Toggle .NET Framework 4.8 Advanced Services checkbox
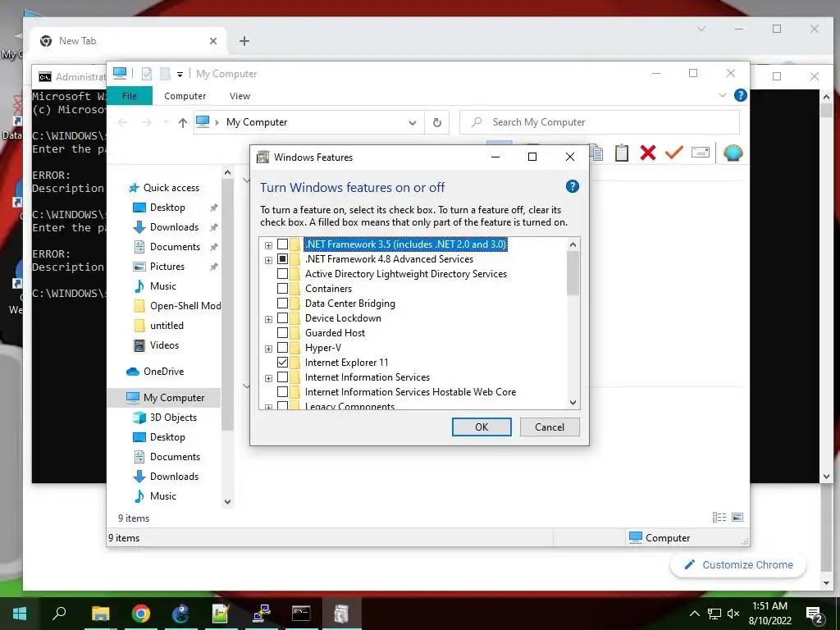The height and width of the screenshot is (630, 840). tap(282, 259)
